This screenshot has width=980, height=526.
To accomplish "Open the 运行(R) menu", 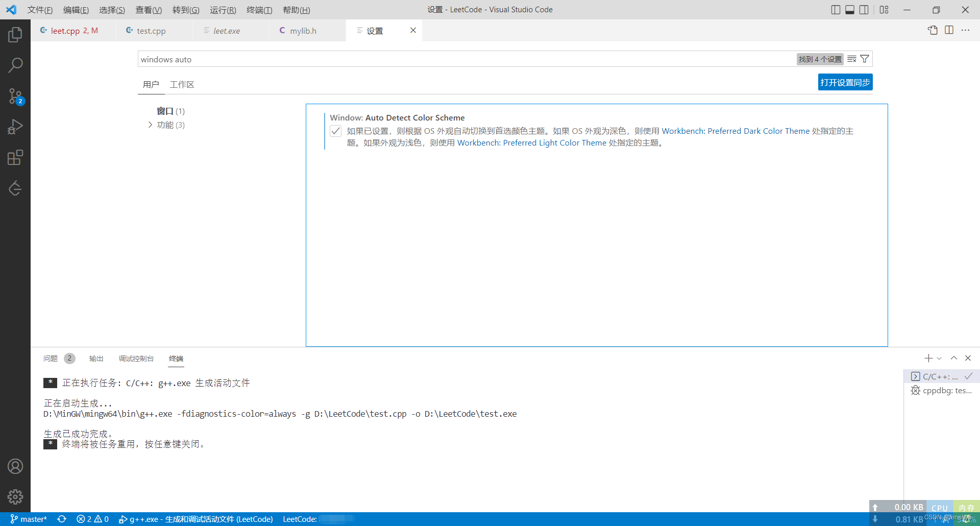I will coord(223,10).
